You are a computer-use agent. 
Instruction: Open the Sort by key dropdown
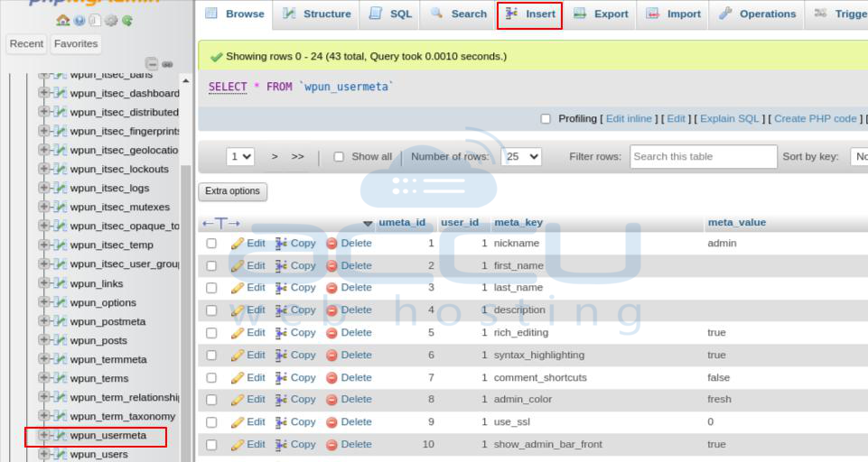(x=859, y=157)
